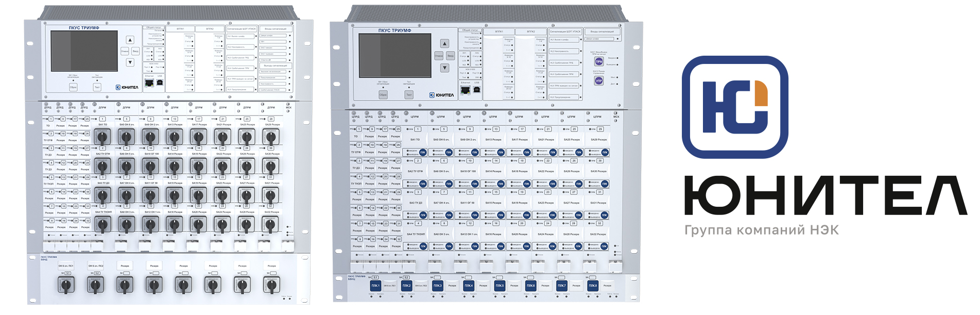This screenshot has height=315, width=980.
Task: Turn the ОН 6 оч. ПС1 rotary switch
Action: 66,284
